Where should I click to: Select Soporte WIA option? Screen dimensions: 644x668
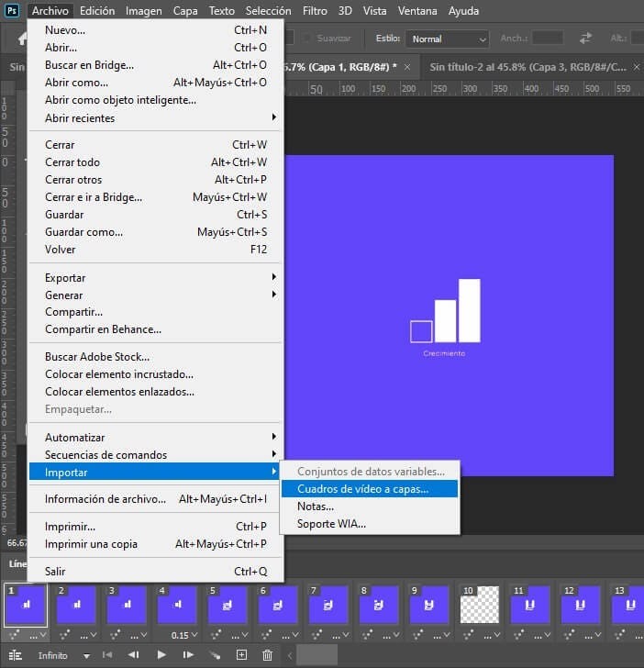pyautogui.click(x=370, y=524)
